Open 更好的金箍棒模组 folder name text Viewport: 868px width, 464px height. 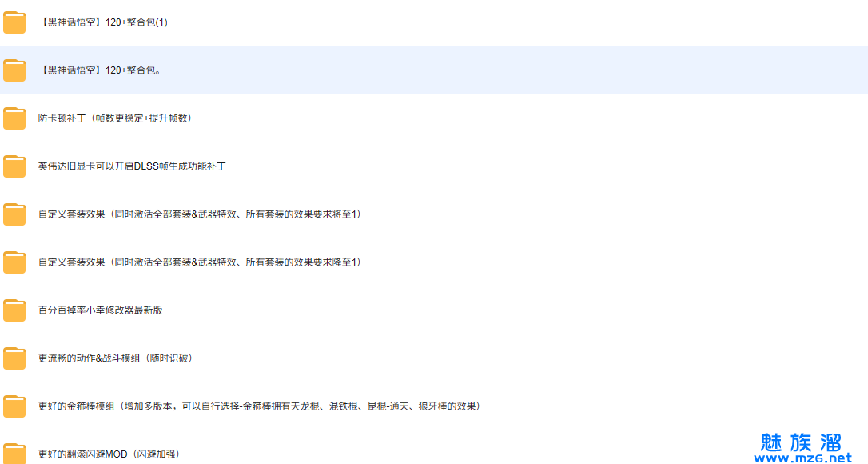(x=258, y=406)
